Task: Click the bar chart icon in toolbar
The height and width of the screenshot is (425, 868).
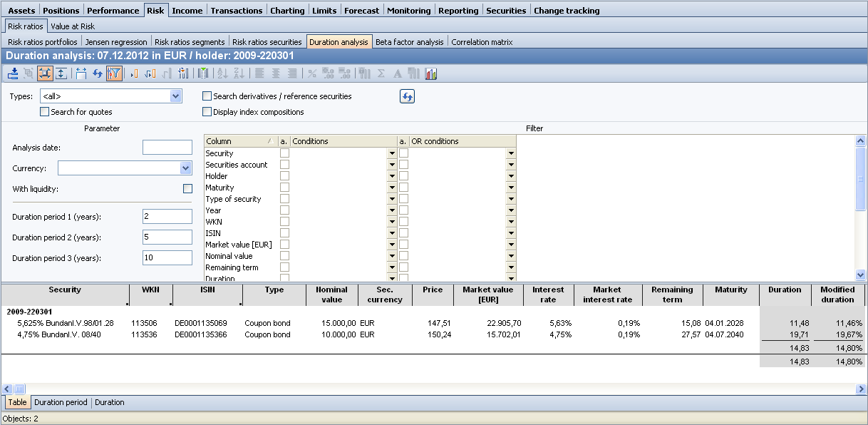Action: [x=430, y=73]
